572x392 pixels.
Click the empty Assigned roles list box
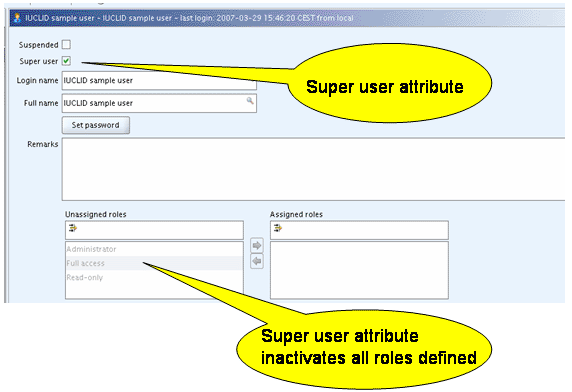(x=359, y=270)
